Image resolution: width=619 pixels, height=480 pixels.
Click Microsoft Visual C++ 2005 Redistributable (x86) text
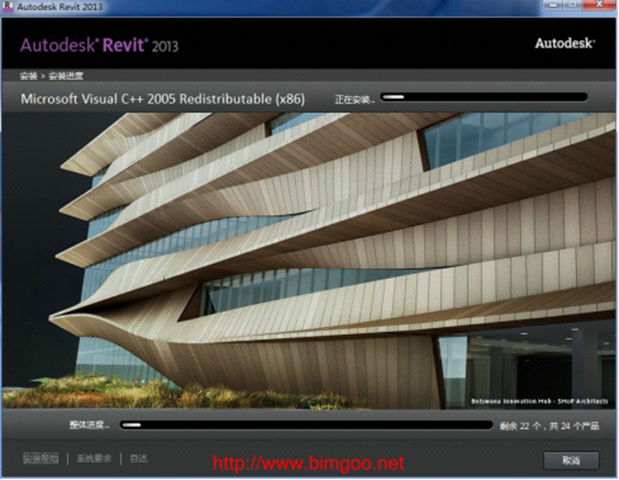pyautogui.click(x=163, y=99)
